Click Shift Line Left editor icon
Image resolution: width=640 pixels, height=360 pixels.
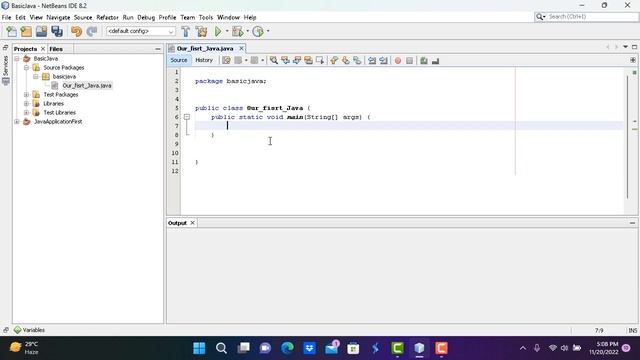[372, 60]
